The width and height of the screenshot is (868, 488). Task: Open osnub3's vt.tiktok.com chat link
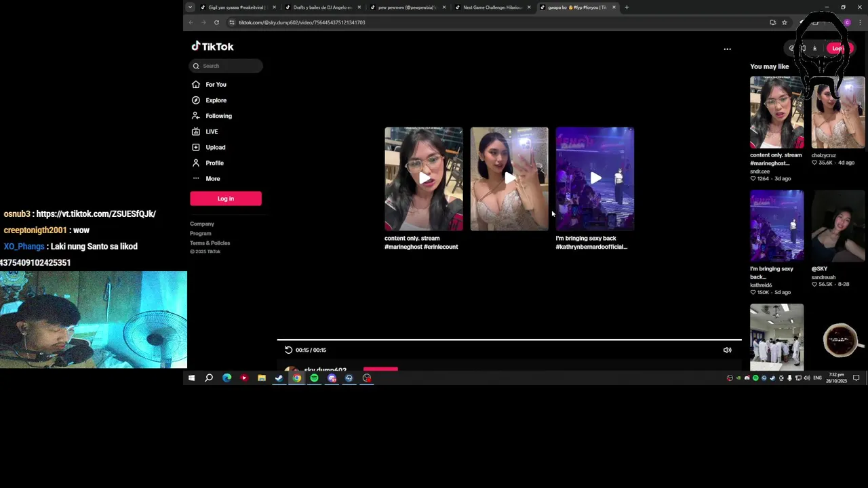96,213
